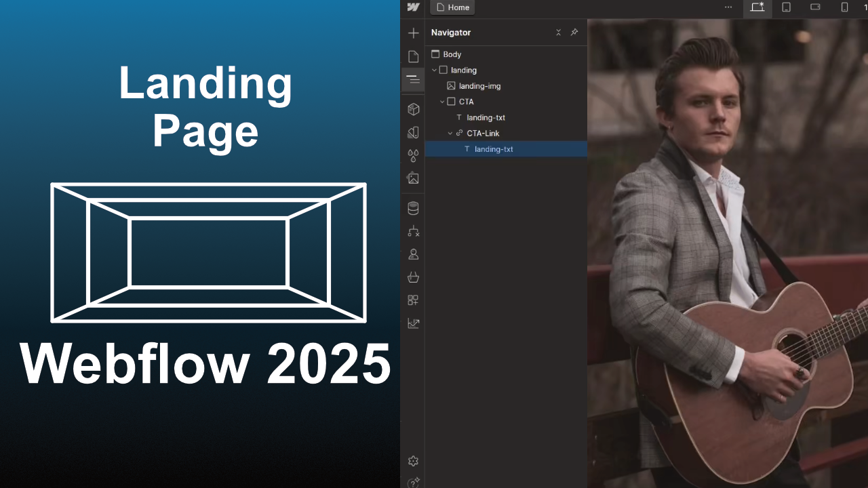This screenshot has height=488, width=868.
Task: Open the Help question mark icon
Action: [x=413, y=483]
